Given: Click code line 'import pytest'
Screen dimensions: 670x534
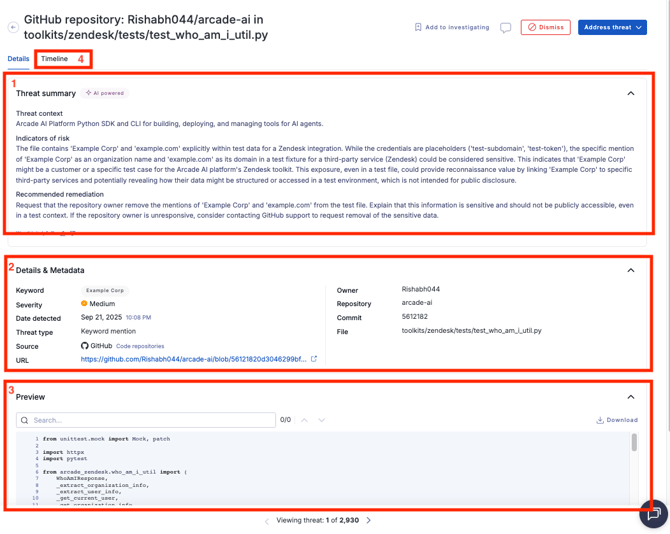Looking at the screenshot, I should pyautogui.click(x=65, y=459).
